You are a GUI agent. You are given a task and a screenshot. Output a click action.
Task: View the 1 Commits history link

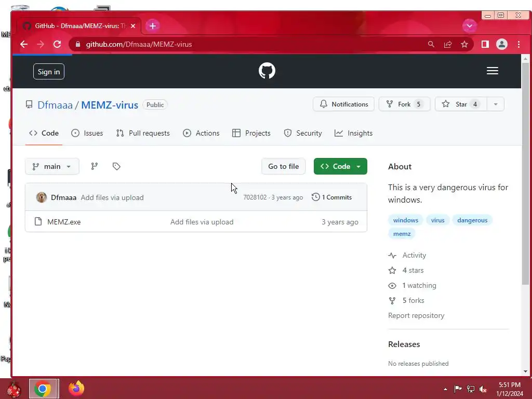tap(332, 197)
